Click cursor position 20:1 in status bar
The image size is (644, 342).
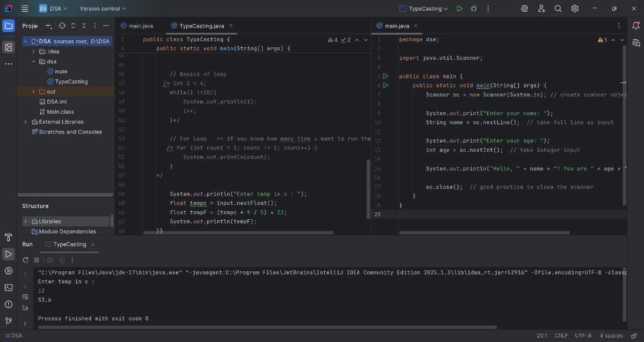tap(542, 336)
